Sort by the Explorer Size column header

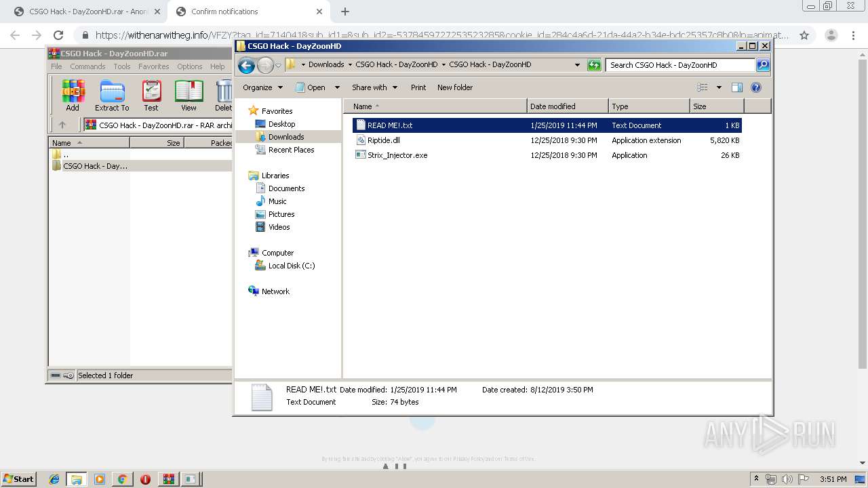717,106
